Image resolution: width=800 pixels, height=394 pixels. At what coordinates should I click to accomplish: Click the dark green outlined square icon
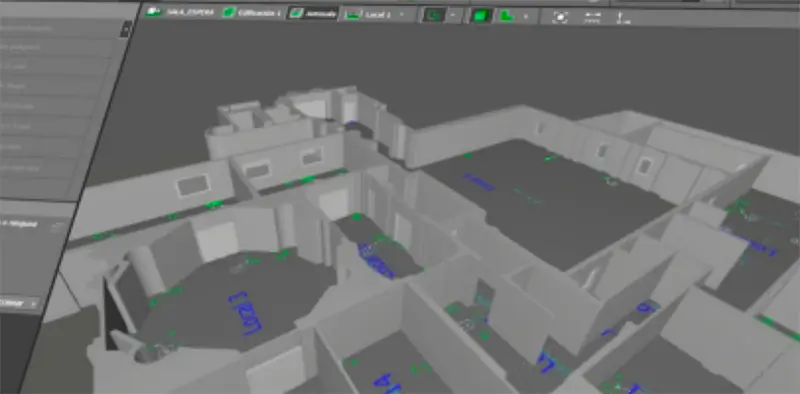click(434, 15)
